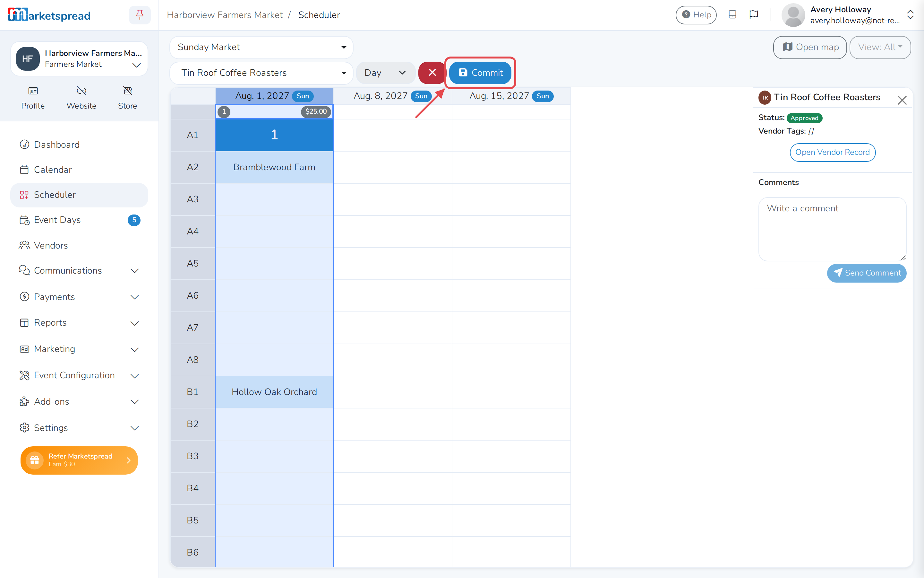The width and height of the screenshot is (924, 578).
Task: Select the Aug. 15, 2027 column header
Action: point(511,96)
